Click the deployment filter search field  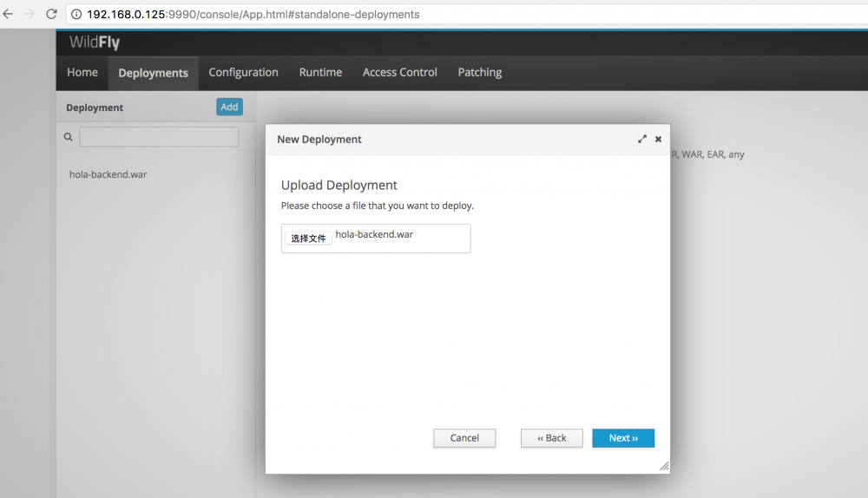tap(159, 137)
